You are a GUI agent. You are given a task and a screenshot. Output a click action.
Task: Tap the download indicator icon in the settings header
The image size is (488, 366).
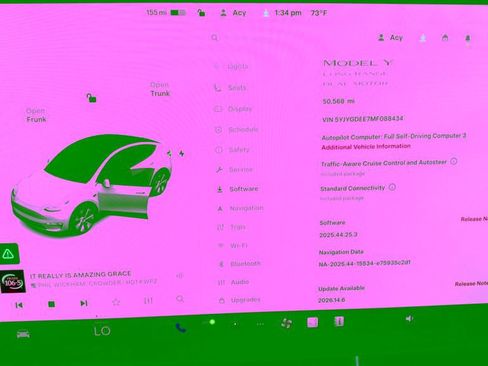(x=423, y=38)
